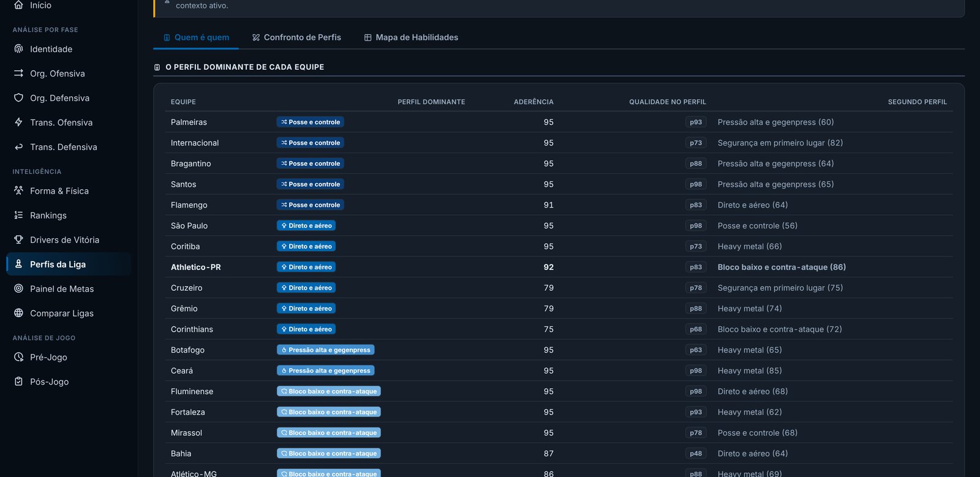Screen dimensions: 980x477
Task: Navigate to Comparar Ligas
Action: click(69, 313)
